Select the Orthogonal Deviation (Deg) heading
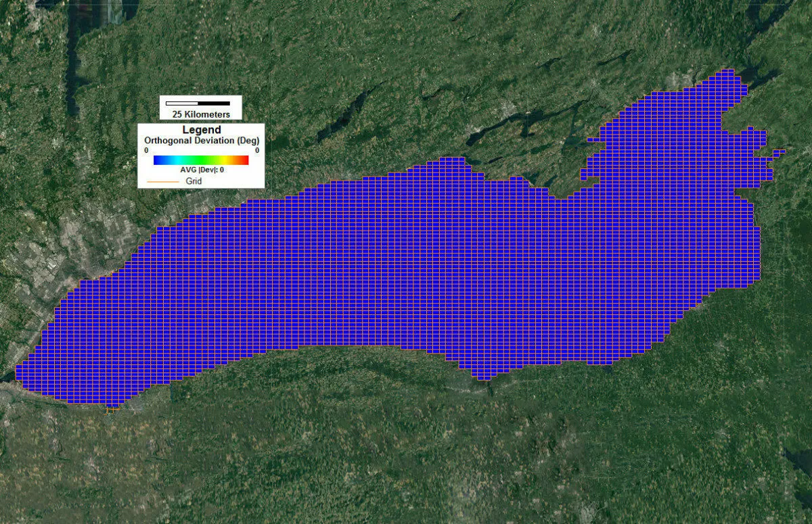This screenshot has height=524, width=812. tap(202, 140)
